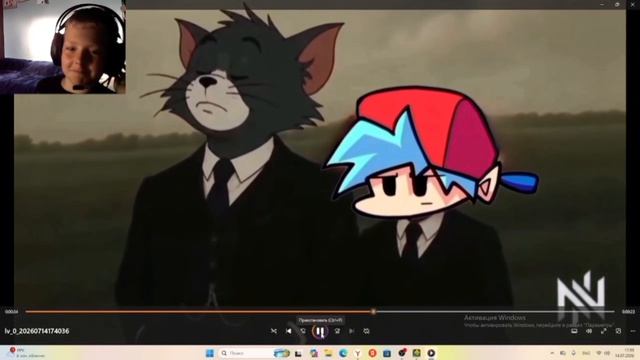Viewport: 640px width, 360px height.
Task: Open Task View from the taskbar
Action: click(x=298, y=353)
